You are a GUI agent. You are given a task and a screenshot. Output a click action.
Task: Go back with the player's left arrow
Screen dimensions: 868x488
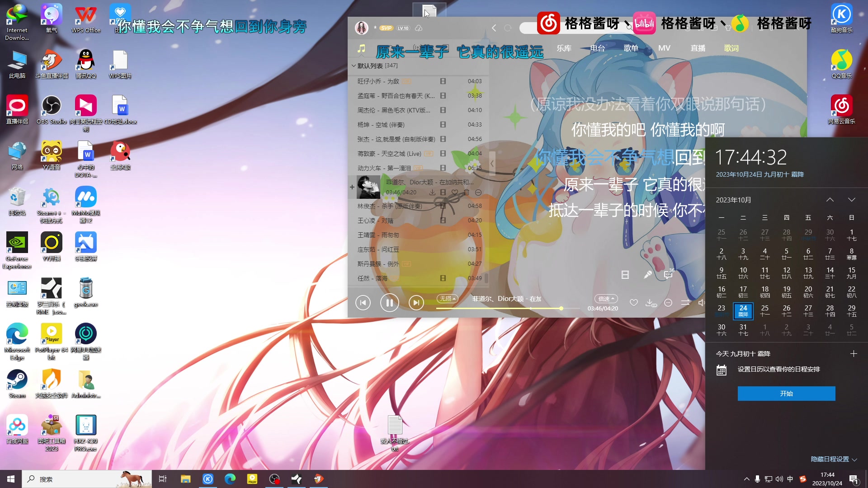pyautogui.click(x=494, y=28)
